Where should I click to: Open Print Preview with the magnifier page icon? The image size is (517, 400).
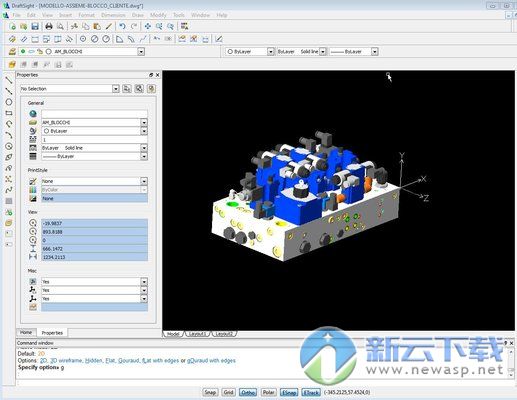tap(60, 26)
